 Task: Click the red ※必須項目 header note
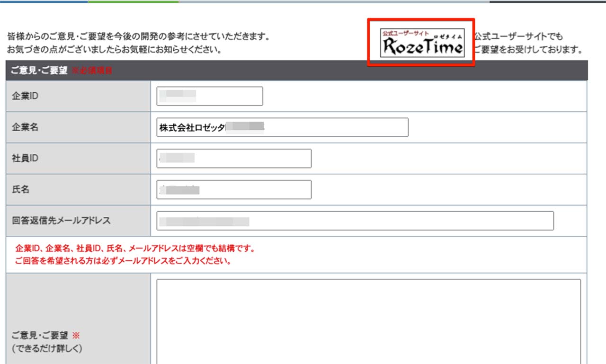[x=92, y=71]
